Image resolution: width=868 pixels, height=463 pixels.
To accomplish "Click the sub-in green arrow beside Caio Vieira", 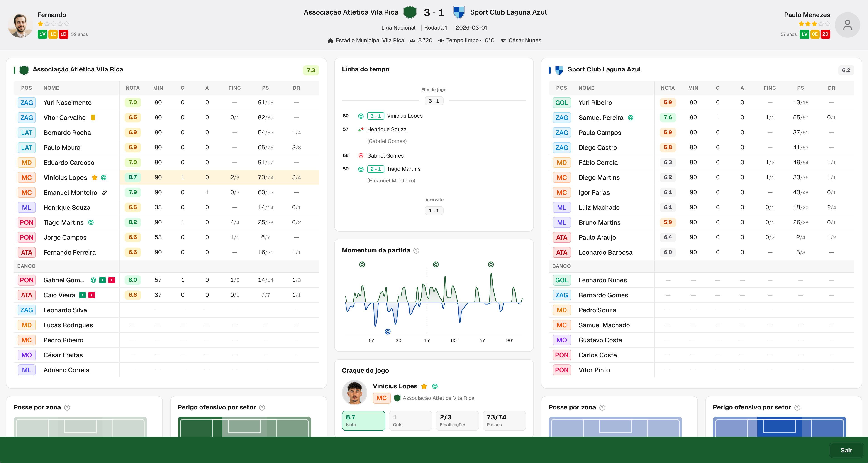I will [x=82, y=295].
